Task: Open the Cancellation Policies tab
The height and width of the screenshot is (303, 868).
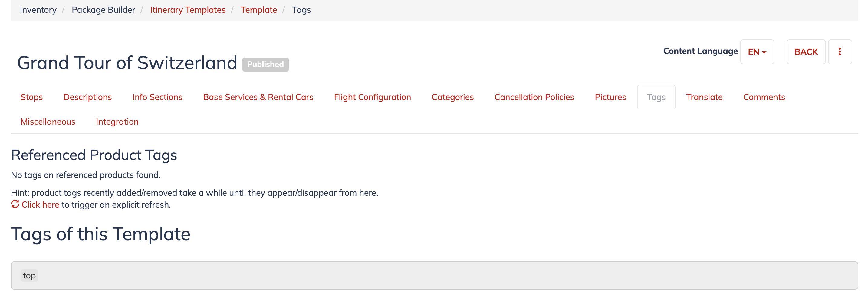Action: click(x=534, y=97)
